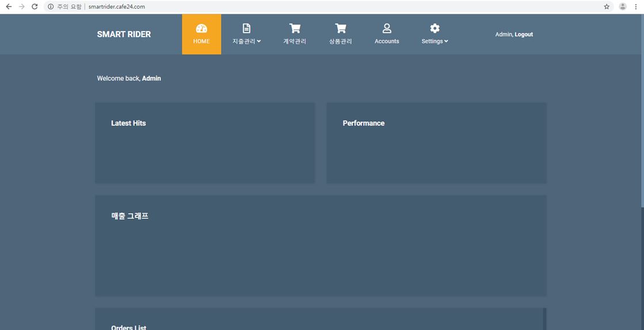This screenshot has height=330, width=644.
Task: Click the Orders List heading
Action: pyautogui.click(x=128, y=327)
